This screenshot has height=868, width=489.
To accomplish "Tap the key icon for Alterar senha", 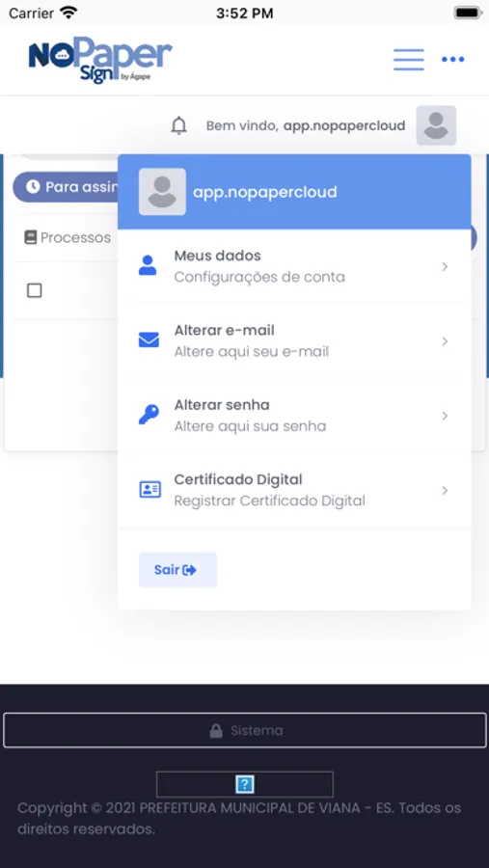I will point(149,415).
